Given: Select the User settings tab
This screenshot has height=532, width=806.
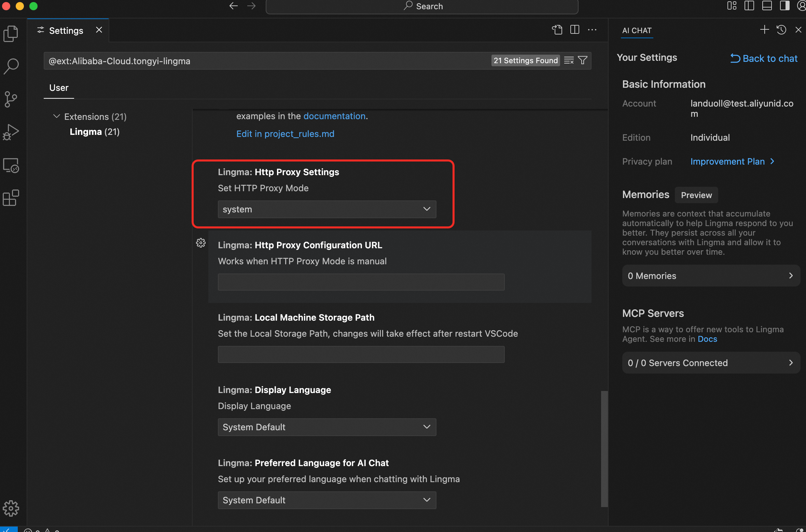Looking at the screenshot, I should (59, 88).
